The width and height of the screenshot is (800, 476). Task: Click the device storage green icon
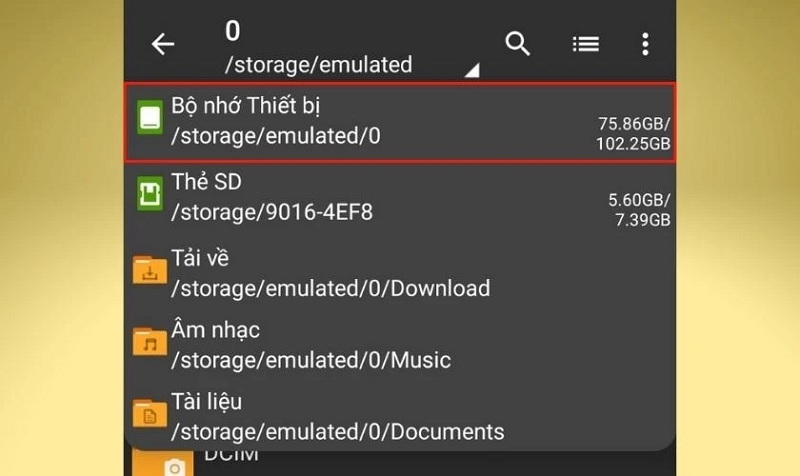[149, 120]
